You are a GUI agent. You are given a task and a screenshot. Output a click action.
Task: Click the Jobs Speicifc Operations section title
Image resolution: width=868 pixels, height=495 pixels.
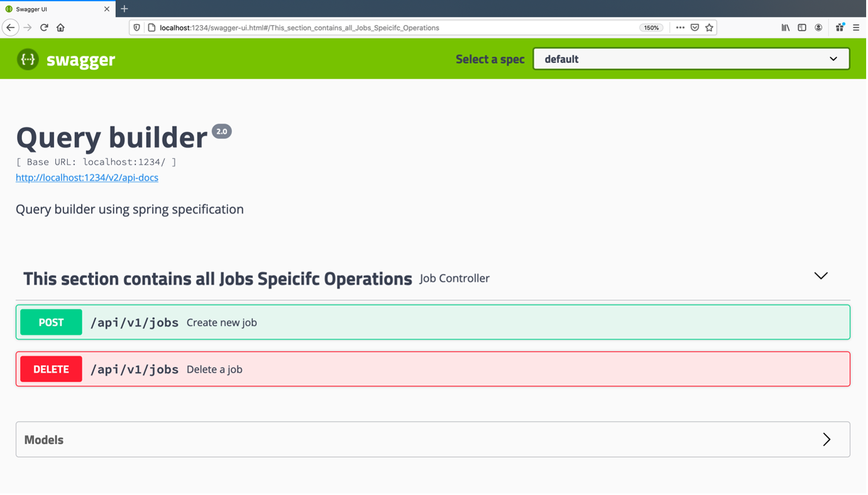tap(217, 278)
